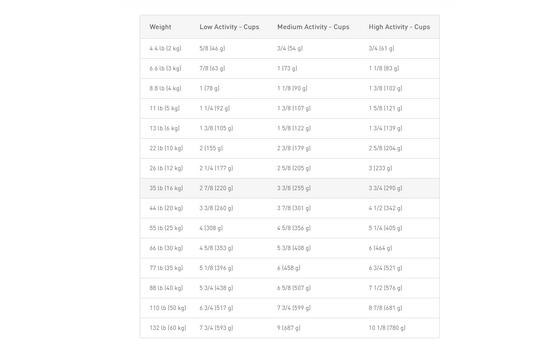Click the highlighted 35 lb (16 kg) row
The width and height of the screenshot is (533, 360).
pos(290,188)
